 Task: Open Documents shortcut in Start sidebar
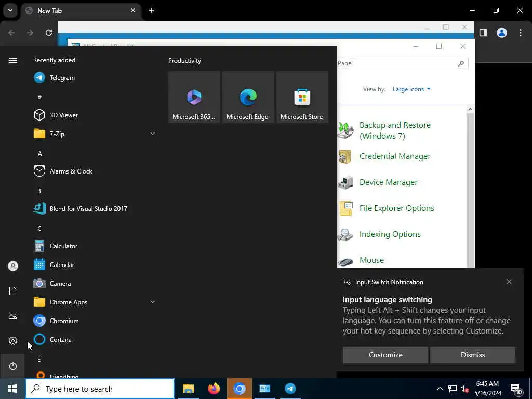(12, 291)
